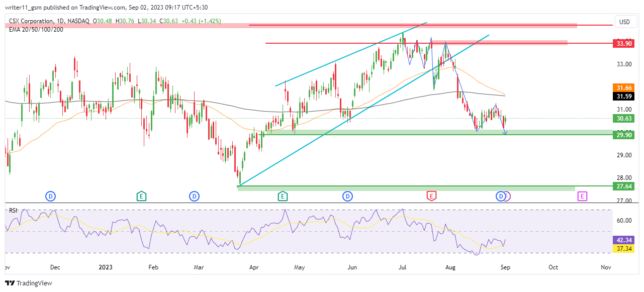The width and height of the screenshot is (644, 292).
Task: Click the 28.00 price axis value
Action: tap(624, 178)
